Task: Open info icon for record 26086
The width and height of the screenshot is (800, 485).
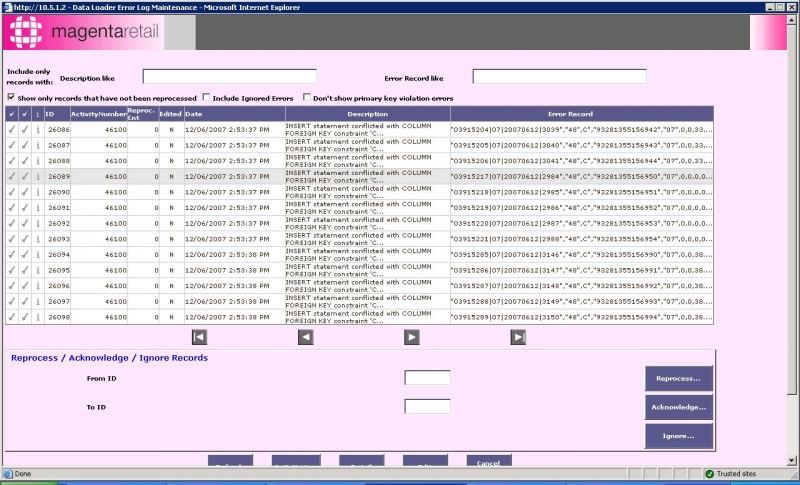Action: [38, 130]
